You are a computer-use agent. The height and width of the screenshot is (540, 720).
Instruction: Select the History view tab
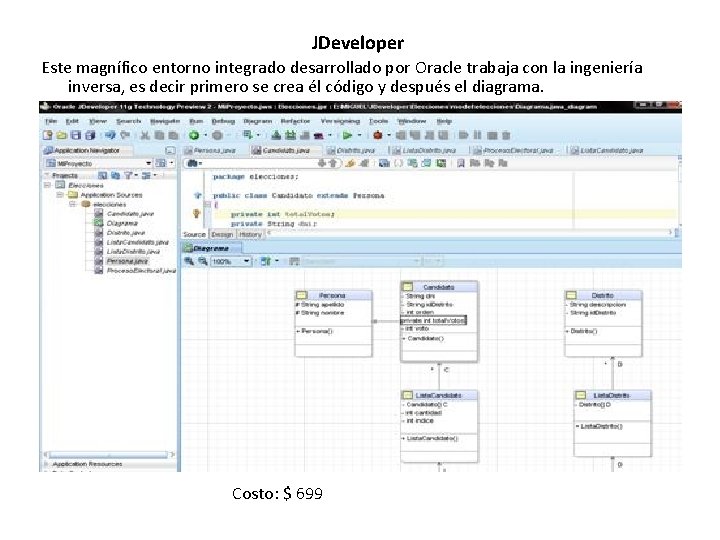[250, 235]
